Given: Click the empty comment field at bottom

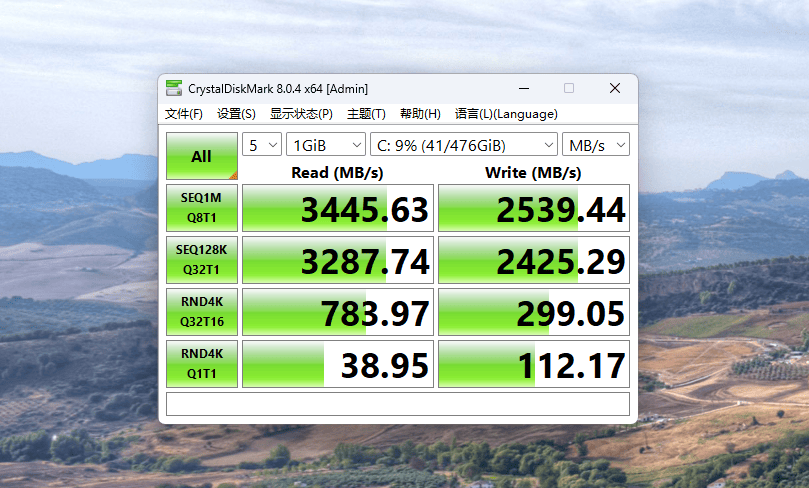Looking at the screenshot, I should (x=398, y=404).
